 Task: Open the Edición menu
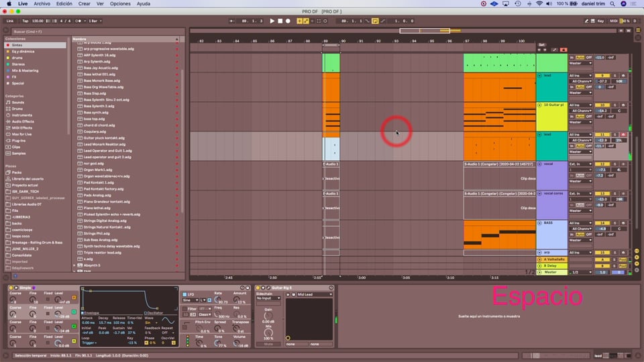[x=64, y=4]
